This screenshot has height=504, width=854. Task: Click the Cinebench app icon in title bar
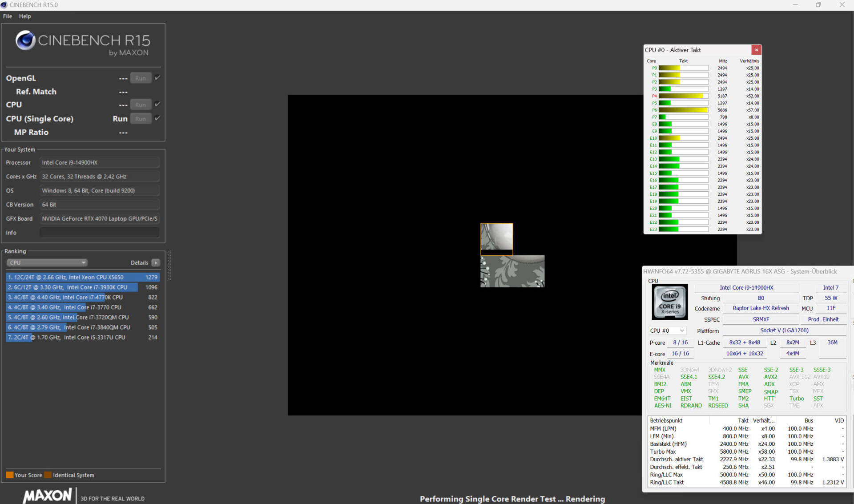coord(4,5)
